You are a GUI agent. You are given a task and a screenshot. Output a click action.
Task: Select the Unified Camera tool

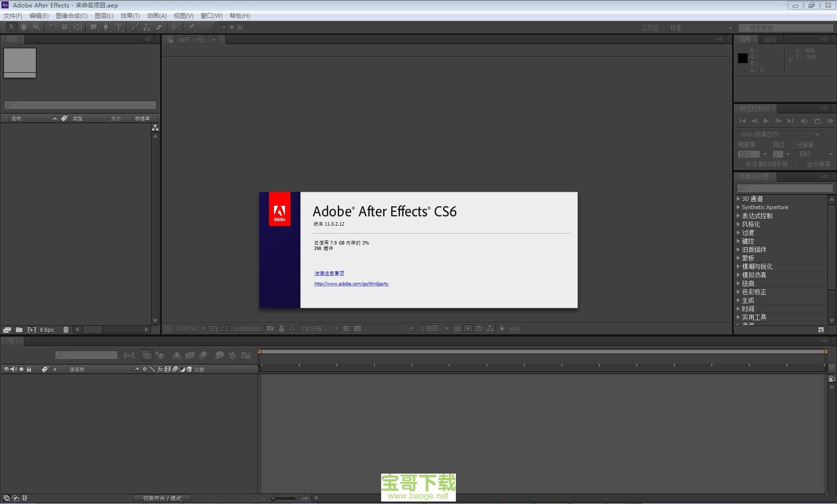65,27
